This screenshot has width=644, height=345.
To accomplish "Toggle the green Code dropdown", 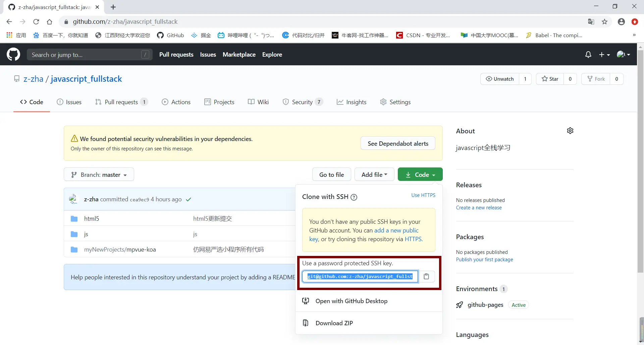I will tap(420, 175).
